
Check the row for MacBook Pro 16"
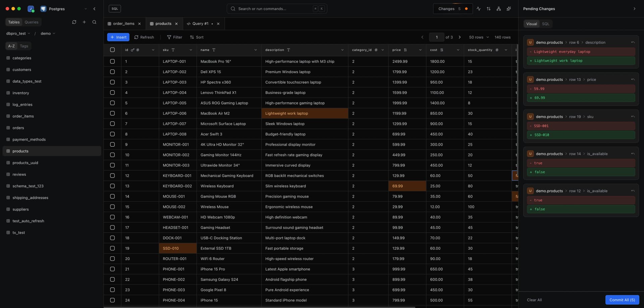112,61
